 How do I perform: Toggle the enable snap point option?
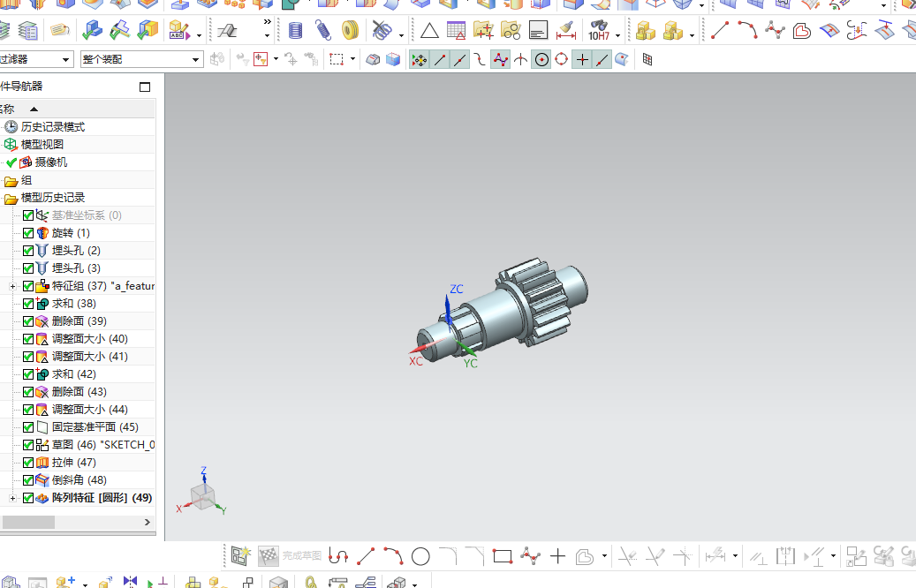pos(419,59)
